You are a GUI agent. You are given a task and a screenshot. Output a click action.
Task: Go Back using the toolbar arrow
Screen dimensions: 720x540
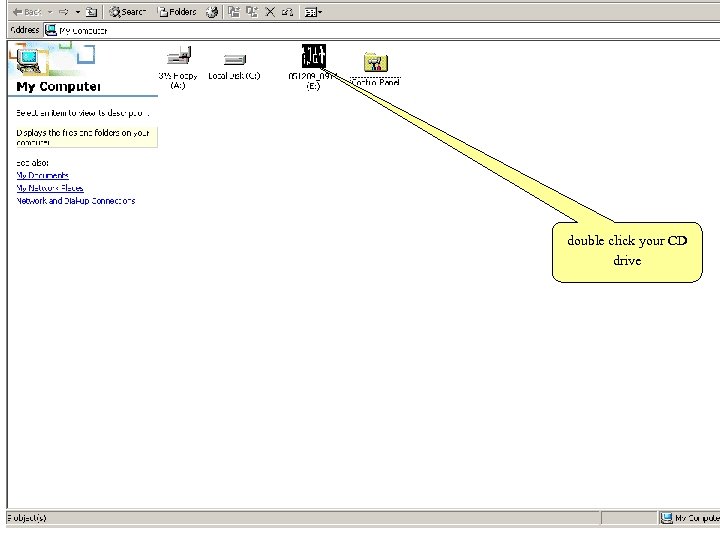point(27,12)
